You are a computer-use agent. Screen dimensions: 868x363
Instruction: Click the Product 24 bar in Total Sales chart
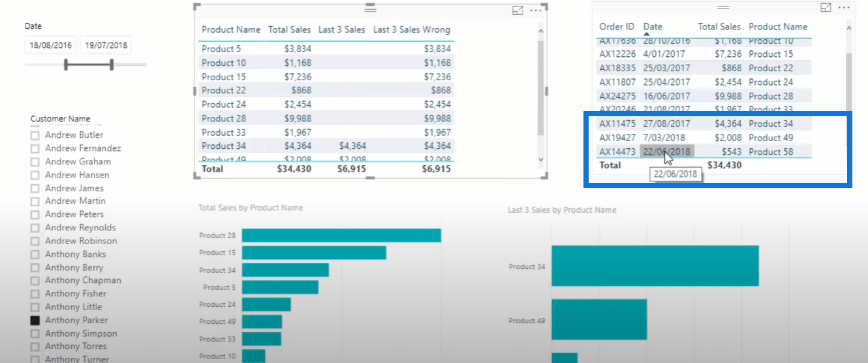click(x=266, y=304)
